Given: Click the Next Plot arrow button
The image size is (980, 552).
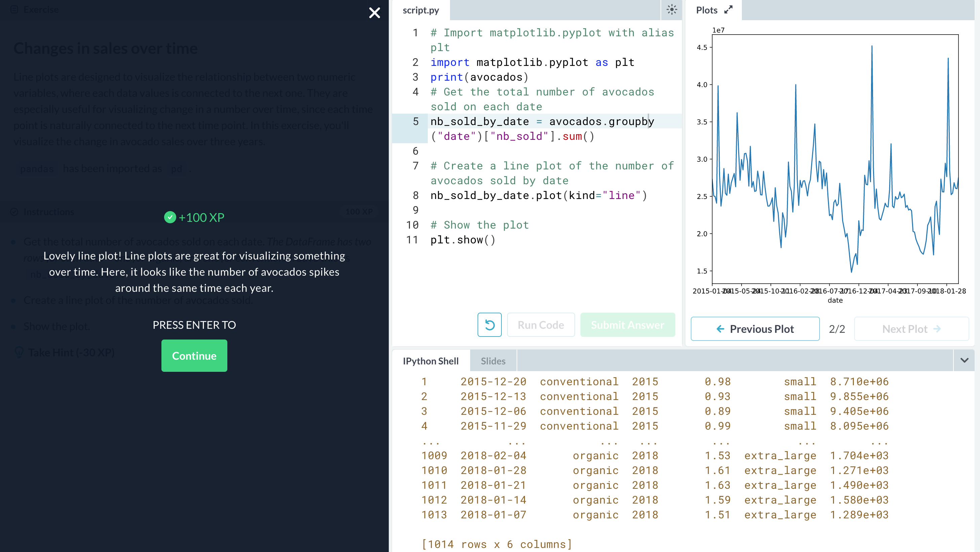Looking at the screenshot, I should 911,329.
